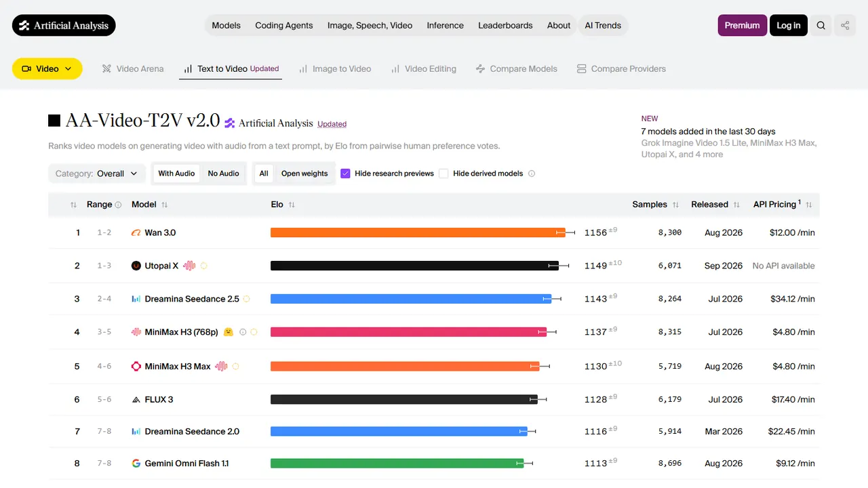
Task: Click the emoji icon beside MiniMax H3 (768p)
Action: [x=229, y=332]
